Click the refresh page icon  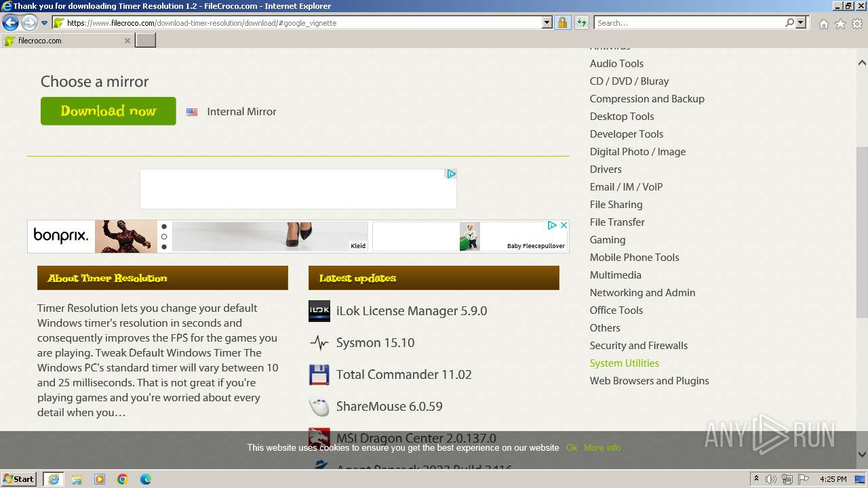pos(582,23)
